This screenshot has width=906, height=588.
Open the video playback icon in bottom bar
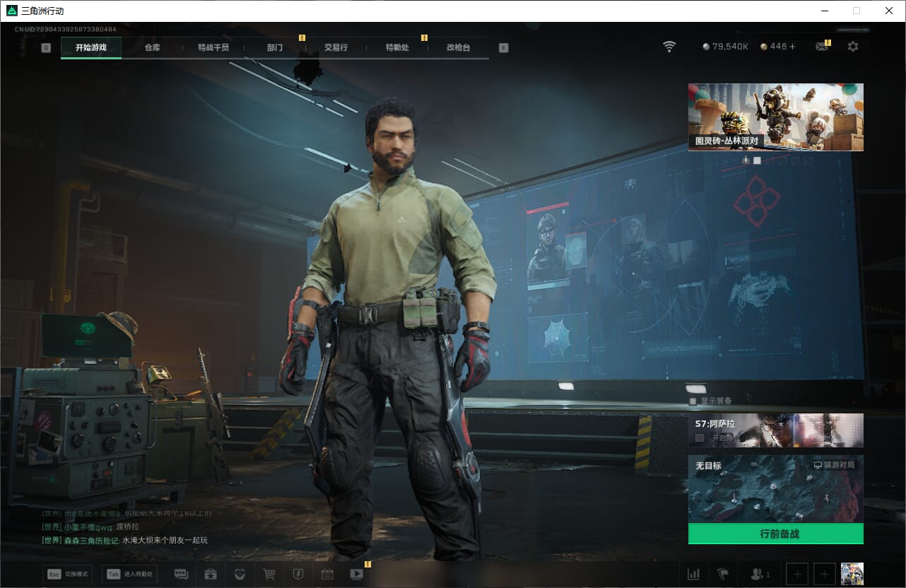[356, 574]
